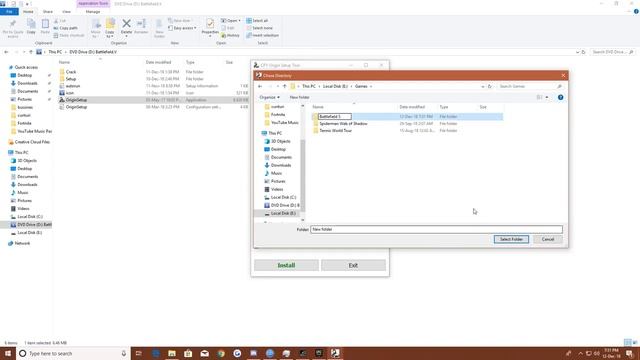Select Videos in dialog navigation pane
Screen dimensions: 640x360
pos(277,189)
